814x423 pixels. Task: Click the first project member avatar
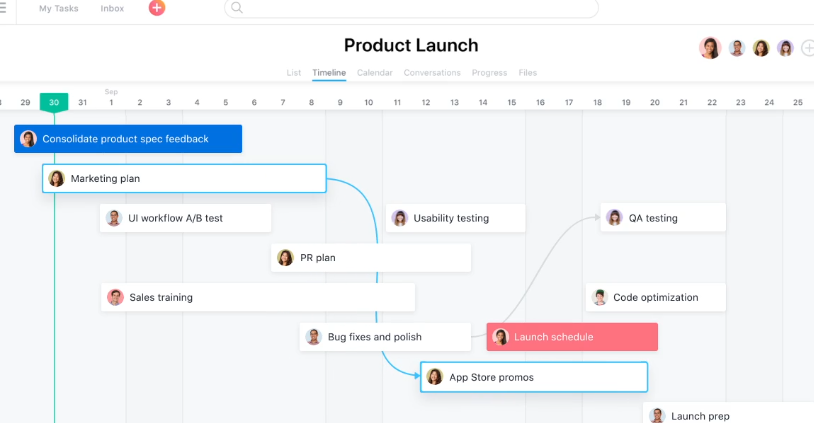(x=710, y=48)
